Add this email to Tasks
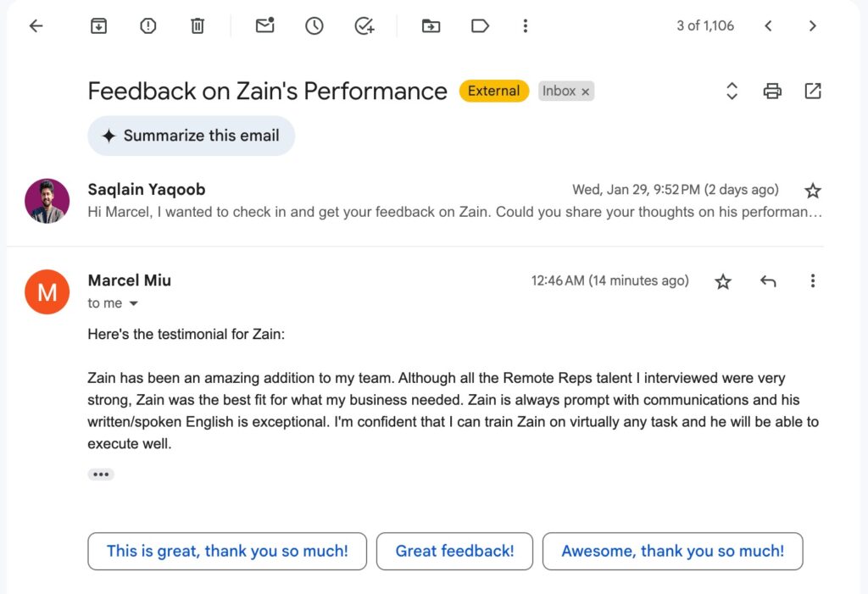The image size is (868, 594). pos(364,26)
